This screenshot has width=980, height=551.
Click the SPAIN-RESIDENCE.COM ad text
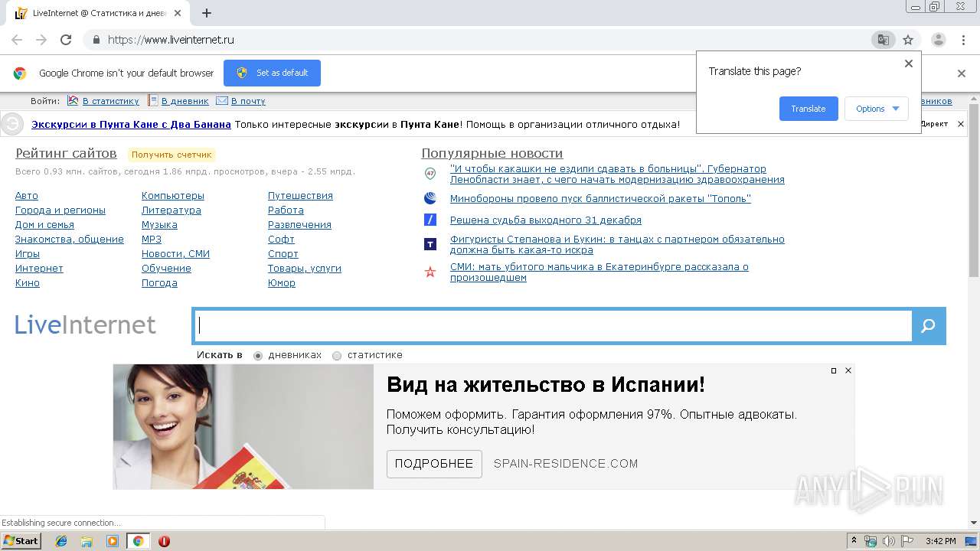tap(566, 464)
